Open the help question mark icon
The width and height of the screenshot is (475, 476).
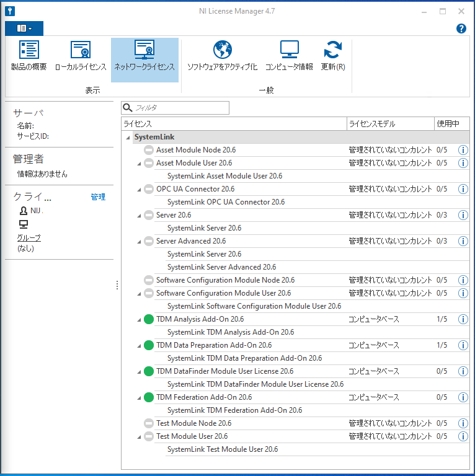tap(461, 29)
